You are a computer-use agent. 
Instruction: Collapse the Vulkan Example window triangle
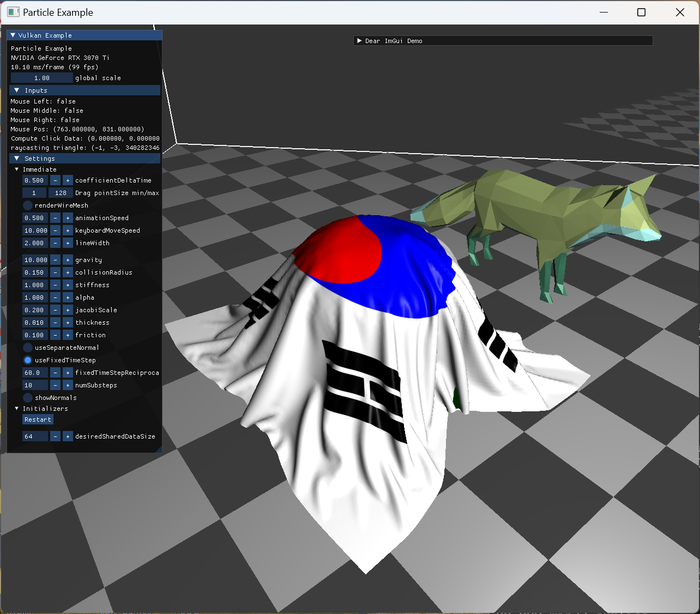tap(13, 35)
